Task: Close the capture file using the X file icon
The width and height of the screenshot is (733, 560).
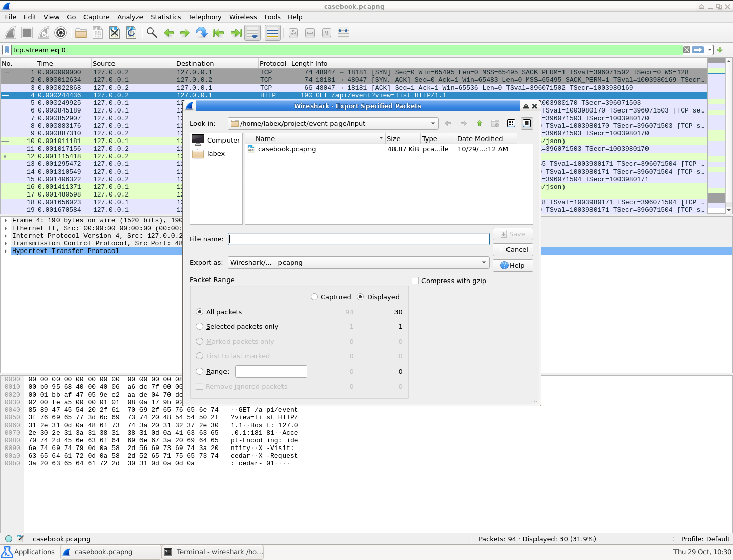Action: [x=115, y=33]
